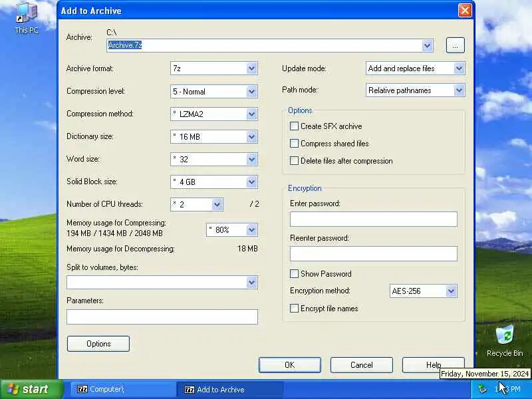This screenshot has width=532, height=399.
Task: Switch to Computer\ taskbar window
Action: click(x=123, y=389)
